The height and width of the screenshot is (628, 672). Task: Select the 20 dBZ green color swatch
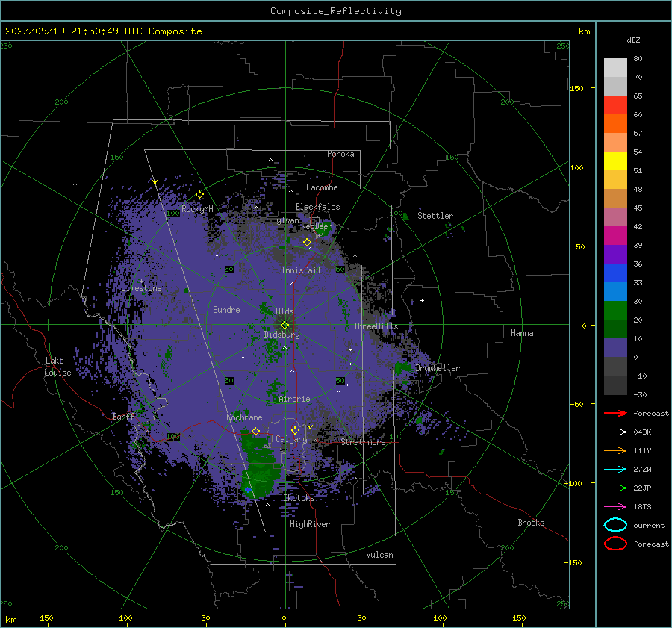615,311
